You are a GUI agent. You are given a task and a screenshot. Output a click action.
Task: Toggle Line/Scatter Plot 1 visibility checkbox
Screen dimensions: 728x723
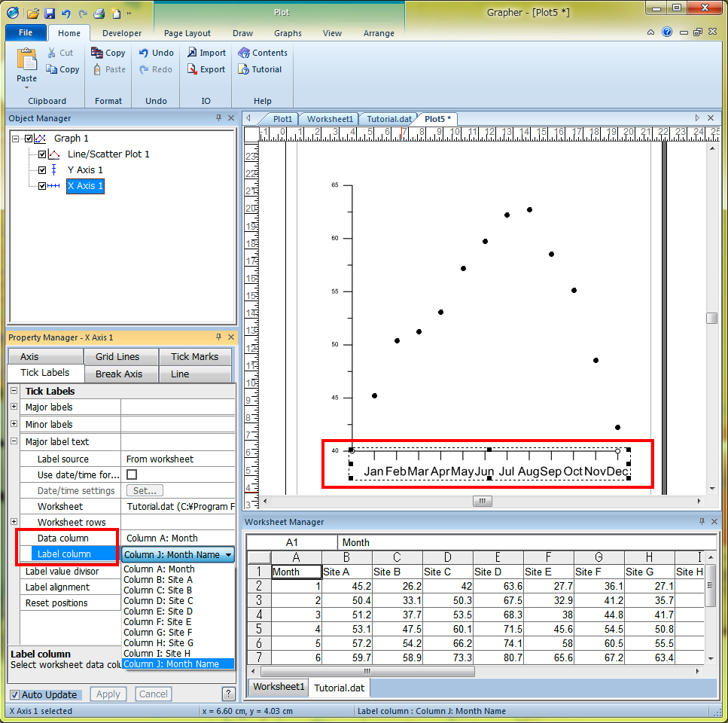(42, 154)
